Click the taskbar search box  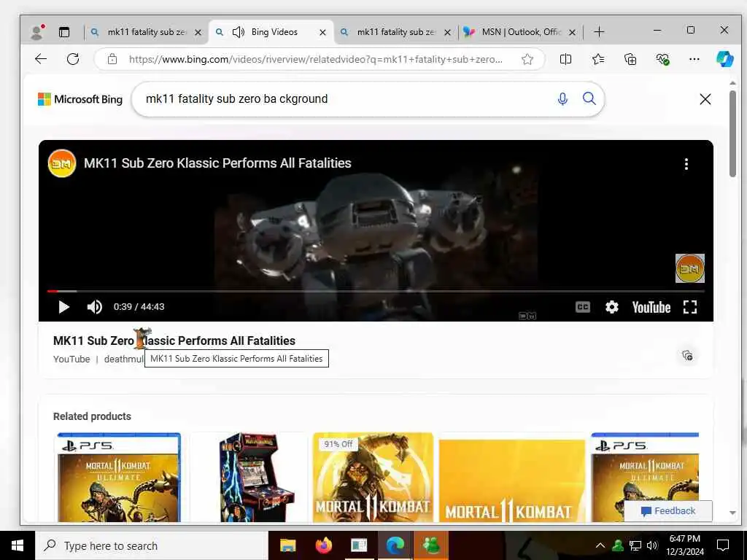tap(152, 545)
